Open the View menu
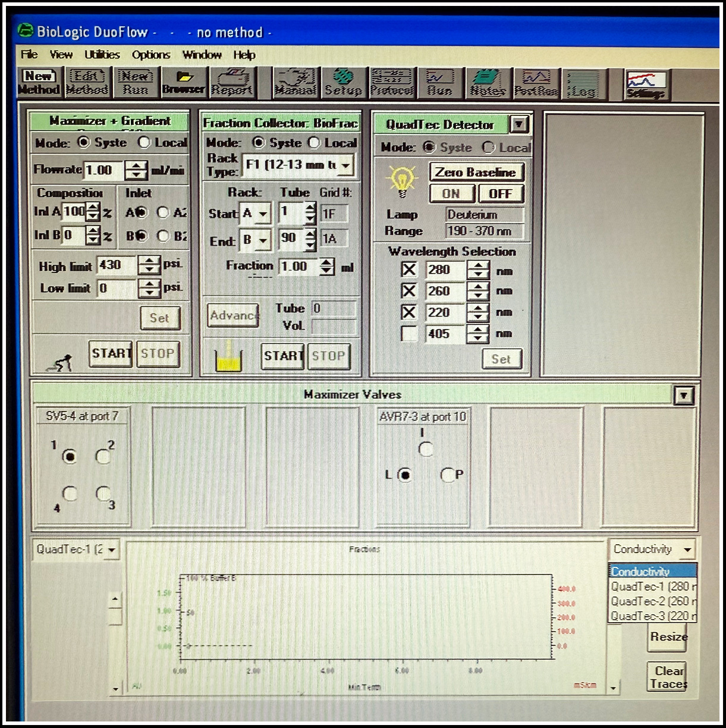This screenshot has width=726, height=728. [61, 55]
